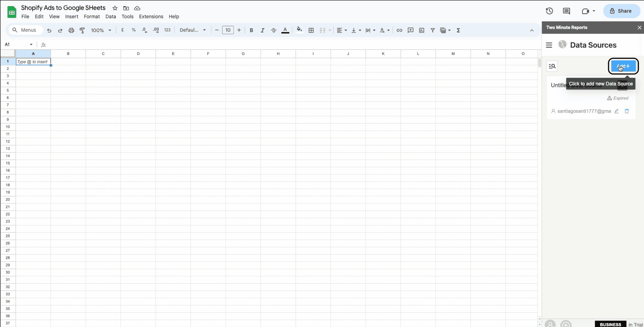644x327 pixels.
Task: Insert a chart from the toolbar
Action: coord(422,30)
